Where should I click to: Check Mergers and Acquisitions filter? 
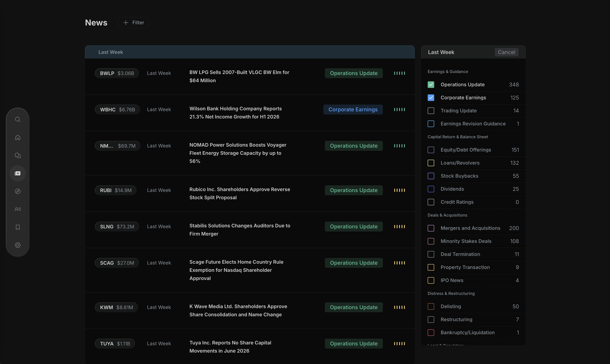pos(431,228)
